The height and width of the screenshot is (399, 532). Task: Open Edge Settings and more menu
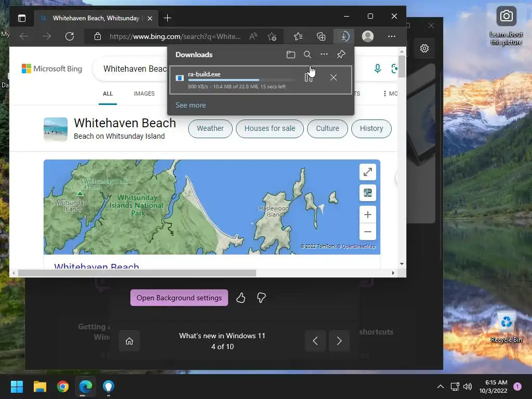(x=392, y=36)
